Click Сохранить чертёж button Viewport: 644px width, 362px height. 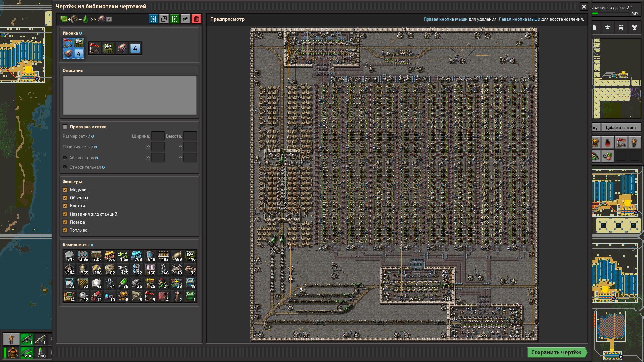(x=557, y=352)
